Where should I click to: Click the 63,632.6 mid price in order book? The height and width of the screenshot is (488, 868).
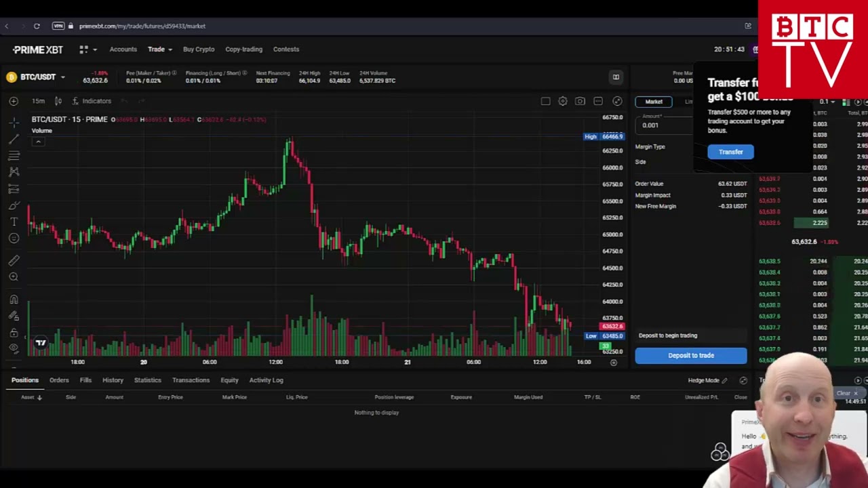[804, 242]
